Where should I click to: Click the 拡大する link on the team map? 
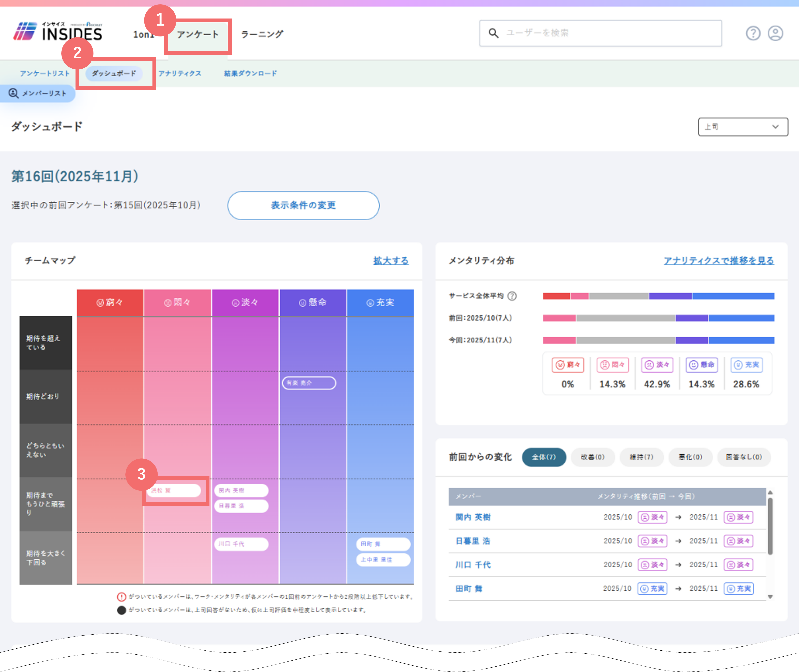click(x=391, y=261)
